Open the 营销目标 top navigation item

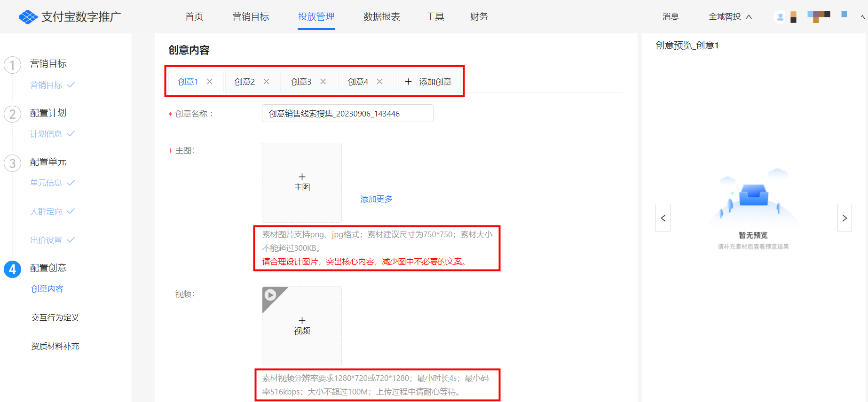[x=251, y=17]
